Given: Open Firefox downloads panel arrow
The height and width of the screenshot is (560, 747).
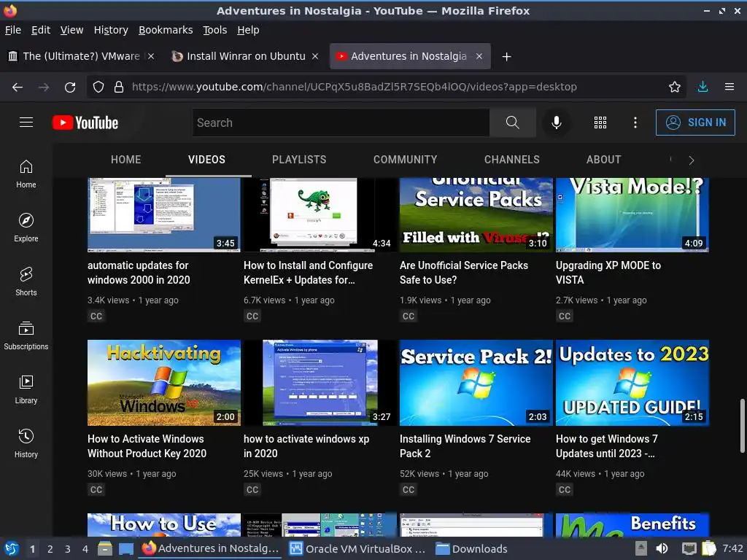Looking at the screenshot, I should (703, 87).
